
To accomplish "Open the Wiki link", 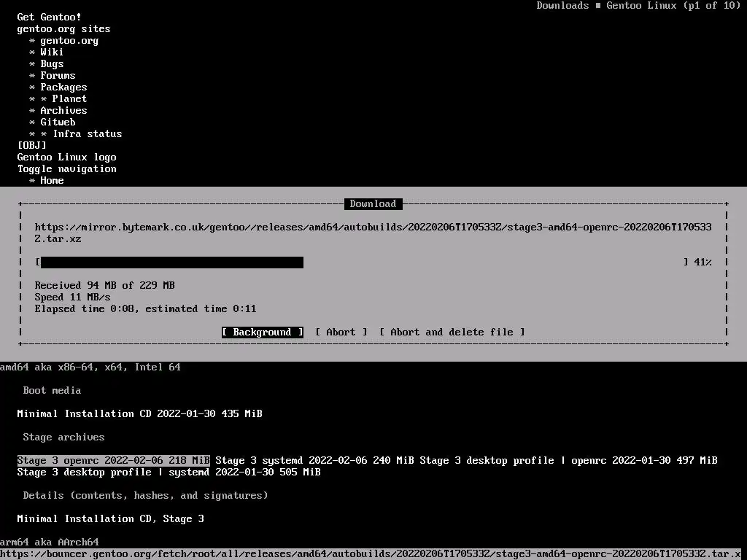I will pos(52,52).
